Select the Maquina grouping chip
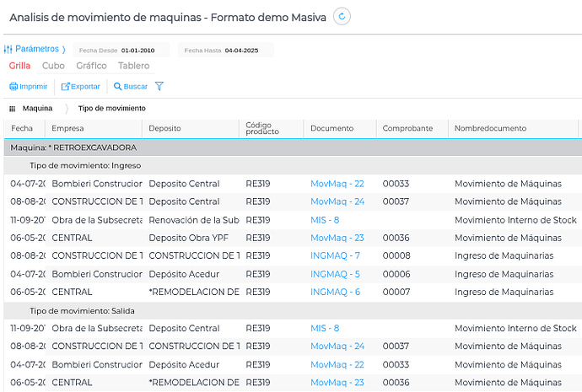582x392 pixels. pos(37,108)
